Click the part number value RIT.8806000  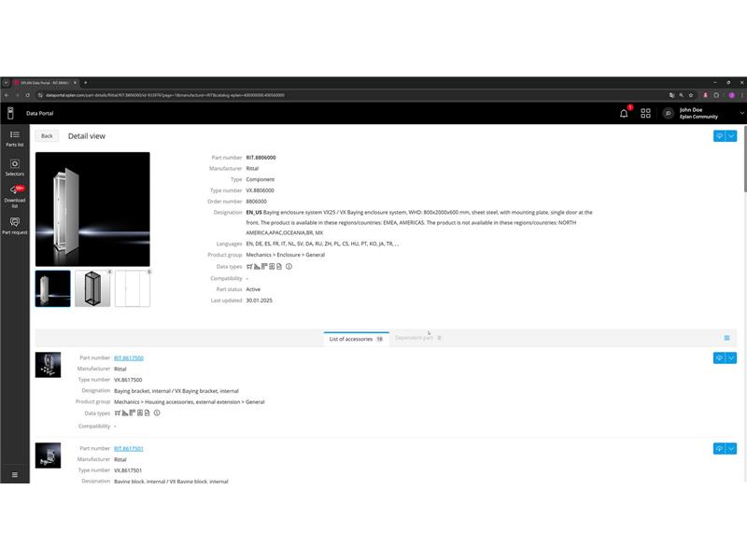[261, 158]
